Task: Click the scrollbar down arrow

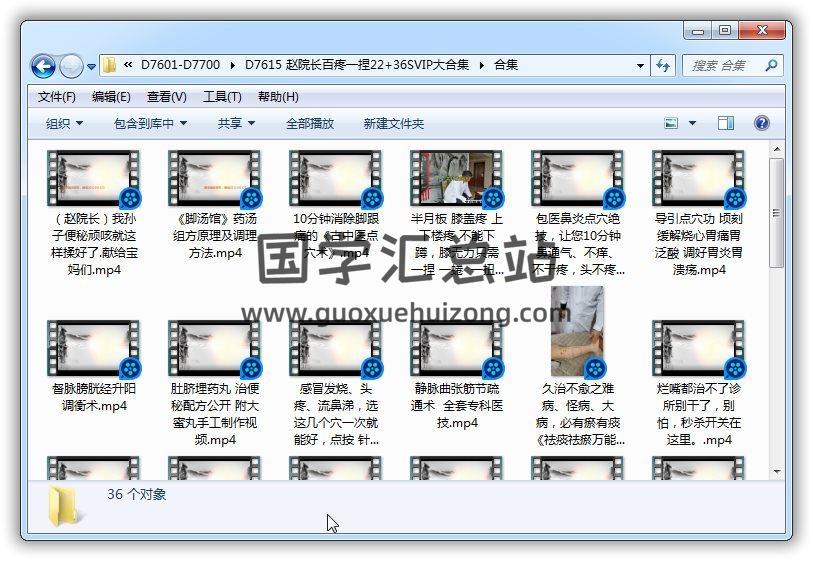Action: tap(777, 471)
